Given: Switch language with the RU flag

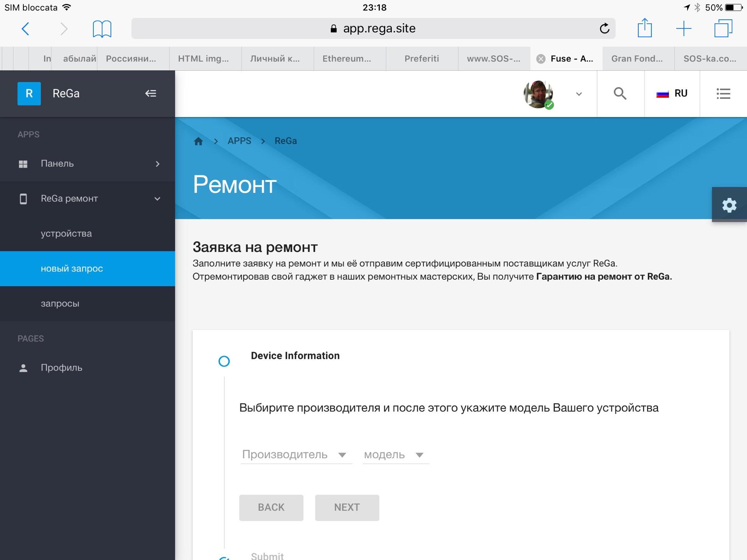Looking at the screenshot, I should 672,93.
